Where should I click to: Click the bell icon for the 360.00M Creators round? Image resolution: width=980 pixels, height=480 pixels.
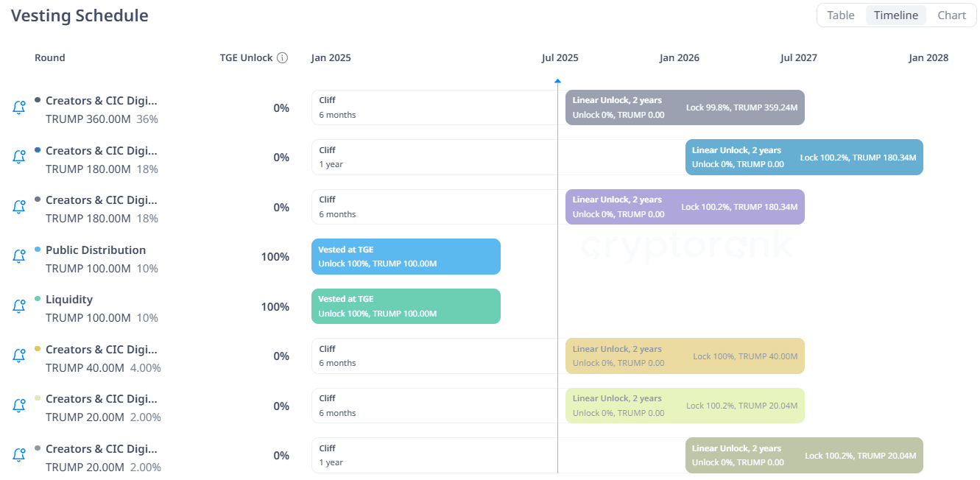[x=19, y=107]
